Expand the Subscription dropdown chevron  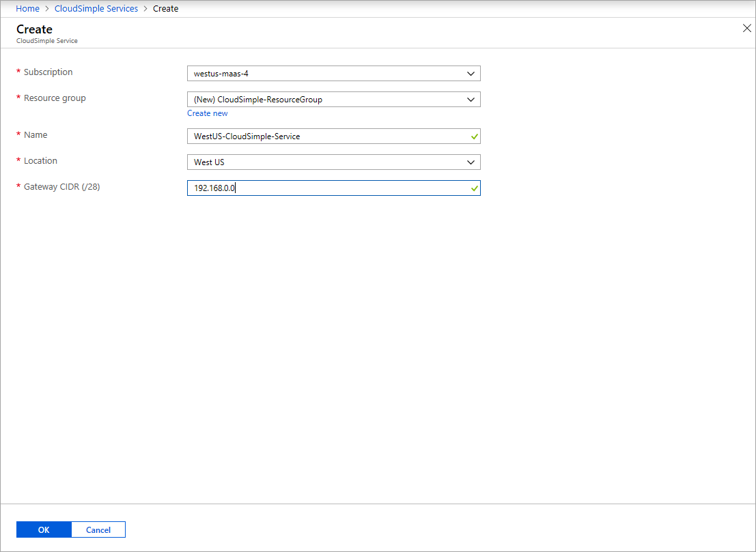[470, 73]
